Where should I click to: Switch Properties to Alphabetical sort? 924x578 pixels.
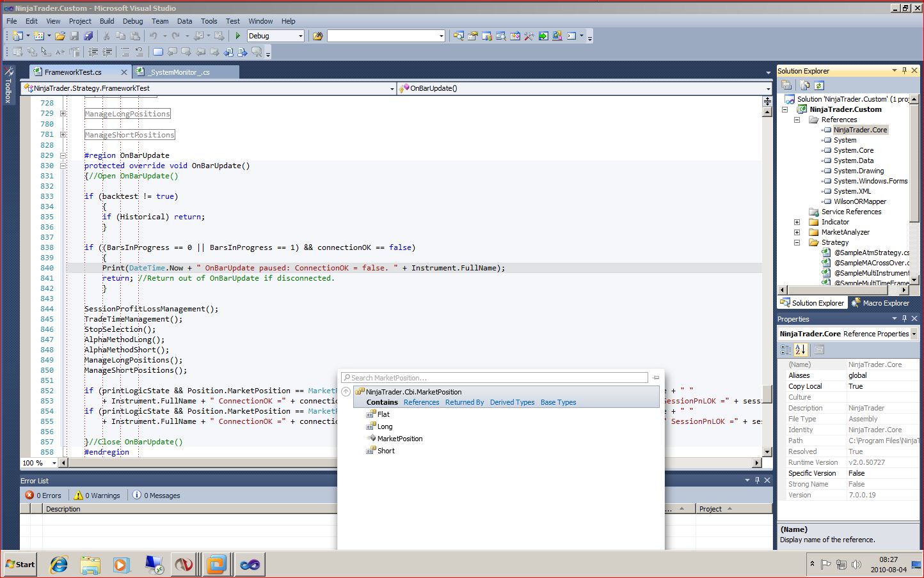pos(801,350)
